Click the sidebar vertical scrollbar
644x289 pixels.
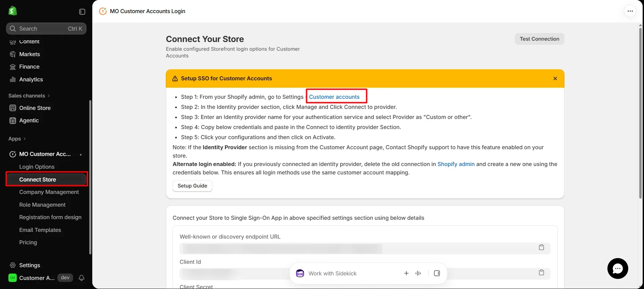click(90, 177)
